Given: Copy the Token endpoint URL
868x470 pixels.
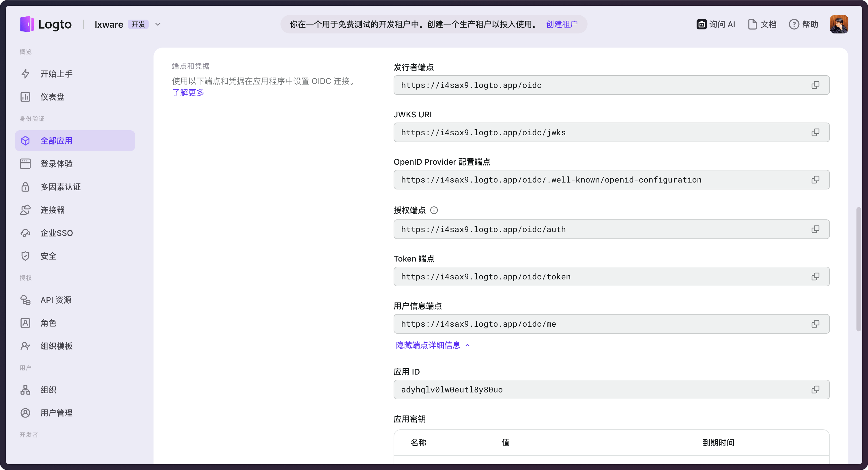Looking at the screenshot, I should pos(815,277).
